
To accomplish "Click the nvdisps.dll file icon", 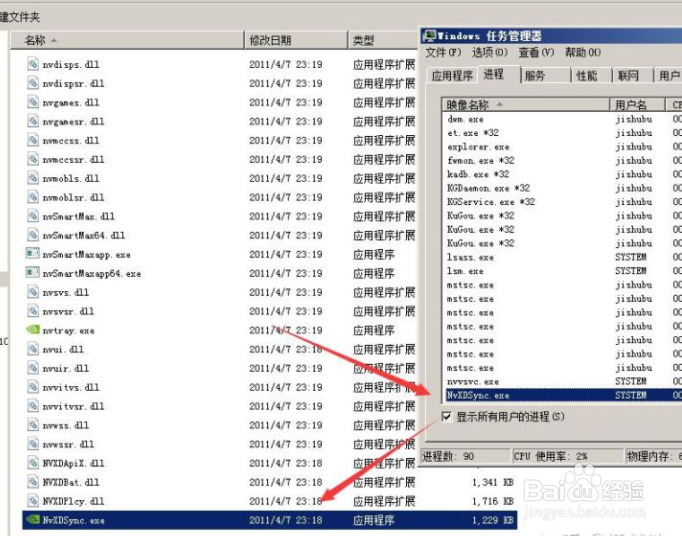I will [x=33, y=64].
